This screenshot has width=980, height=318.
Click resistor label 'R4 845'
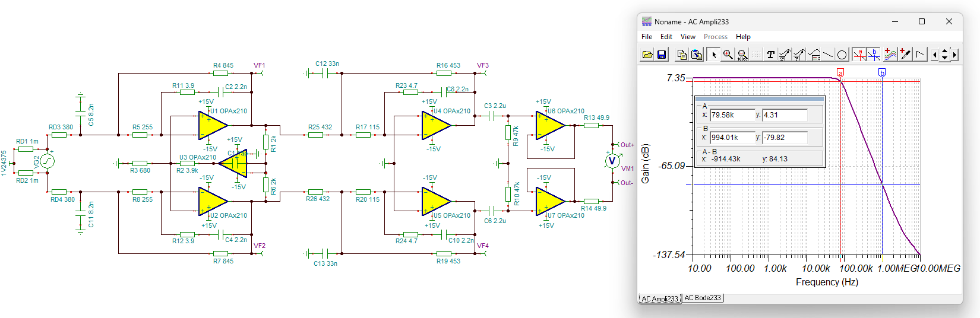tap(223, 65)
